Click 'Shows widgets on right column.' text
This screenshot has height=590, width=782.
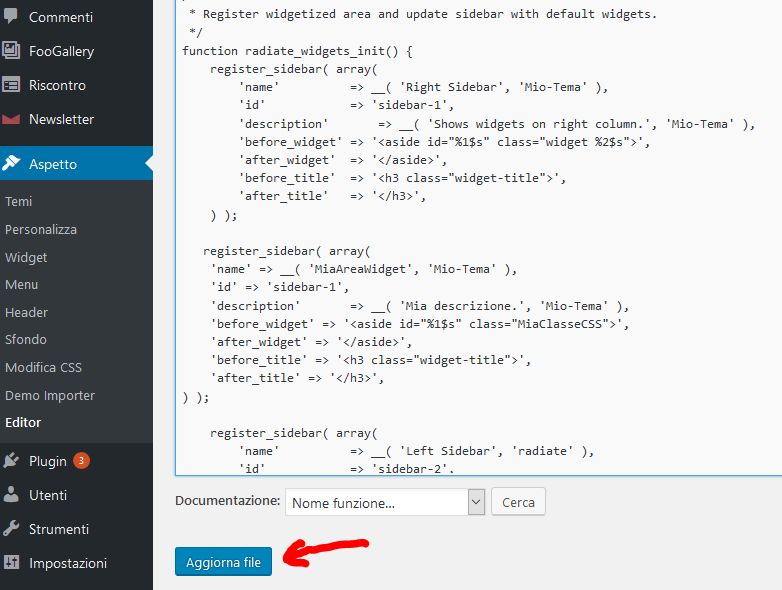click(x=539, y=124)
